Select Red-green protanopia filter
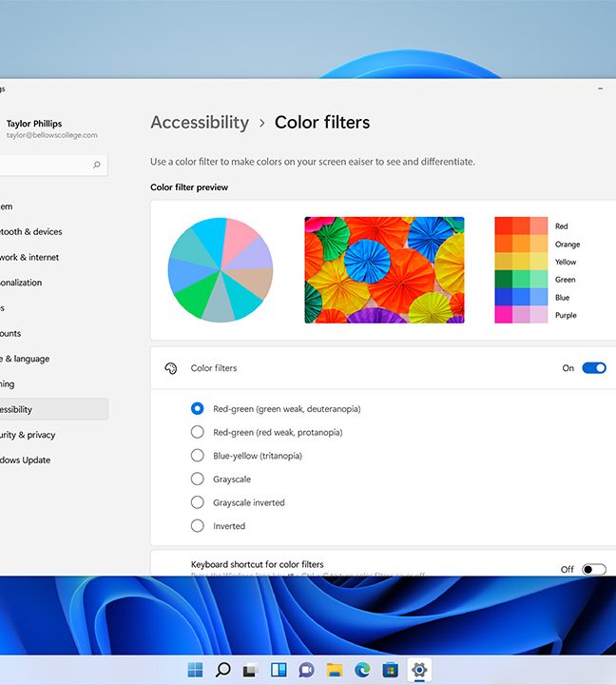Image resolution: width=616 pixels, height=685 pixels. point(198,432)
